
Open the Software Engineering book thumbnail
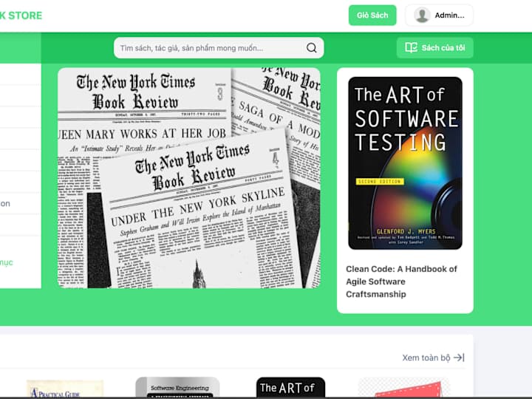coord(177,387)
